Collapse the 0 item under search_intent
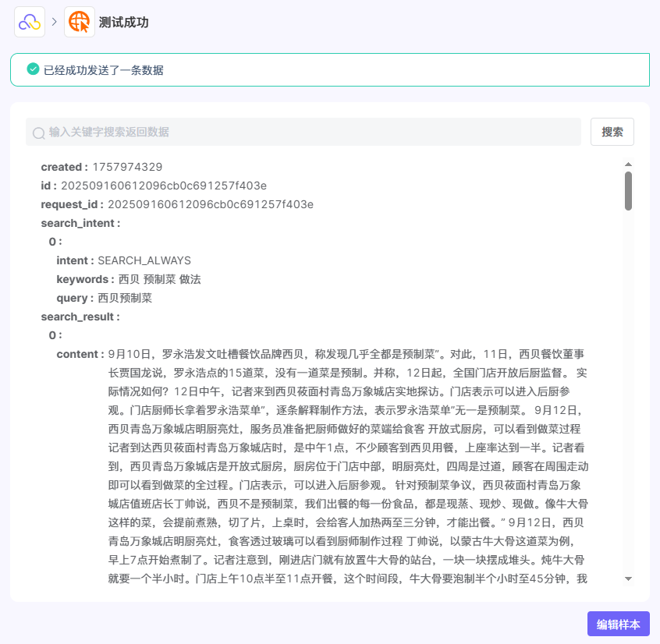The width and height of the screenshot is (660, 644). (55, 242)
